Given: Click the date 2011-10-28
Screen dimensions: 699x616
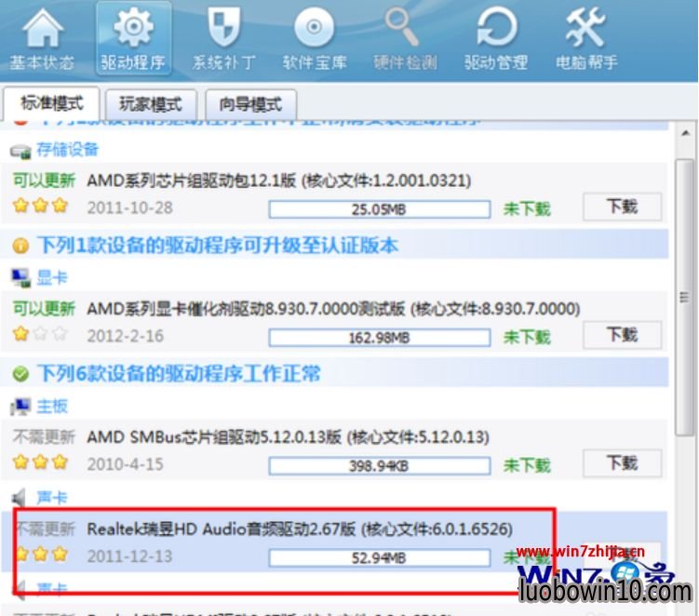Looking at the screenshot, I should coord(129,208).
